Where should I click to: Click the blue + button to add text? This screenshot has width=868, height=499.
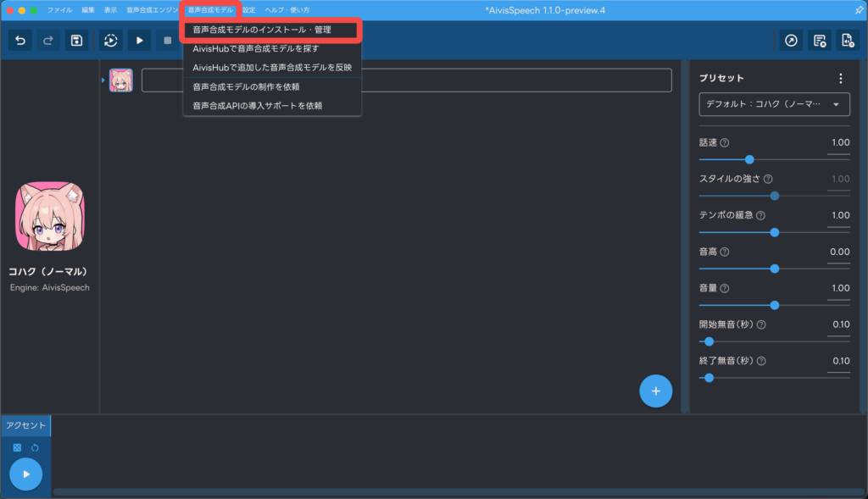(655, 391)
